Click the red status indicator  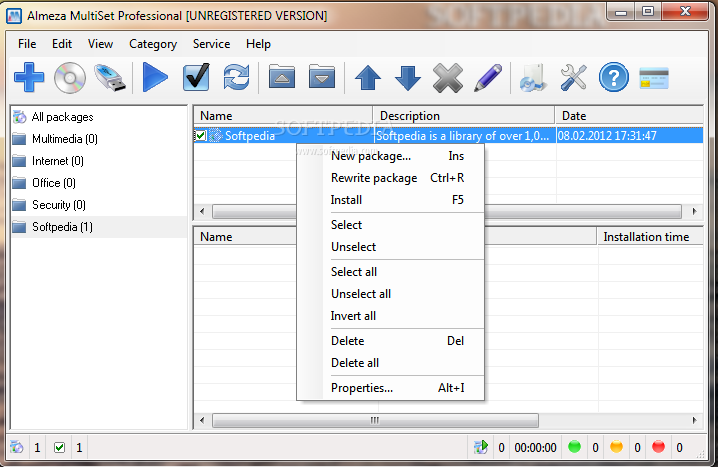(x=658, y=446)
